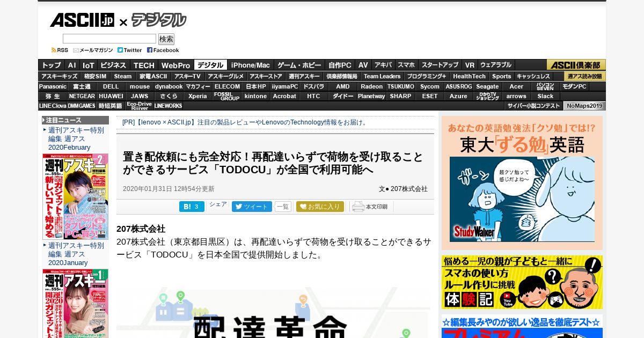Open the Panasonic brand link
Screen dimensions: 644x338
53,86
